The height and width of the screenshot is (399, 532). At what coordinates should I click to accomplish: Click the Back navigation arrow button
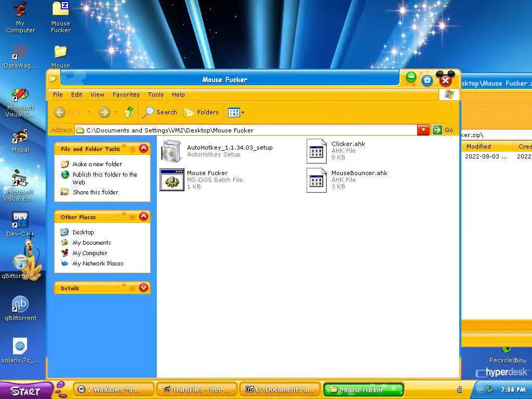click(60, 112)
